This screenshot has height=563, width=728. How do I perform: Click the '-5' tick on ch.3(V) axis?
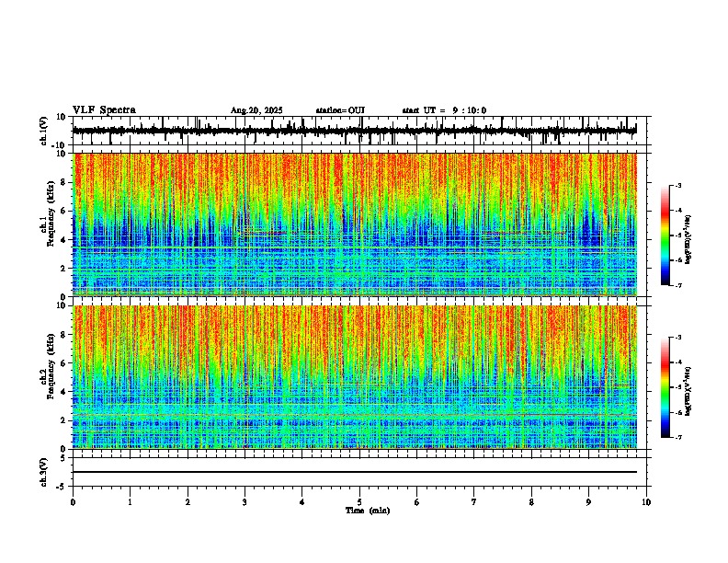click(x=63, y=487)
